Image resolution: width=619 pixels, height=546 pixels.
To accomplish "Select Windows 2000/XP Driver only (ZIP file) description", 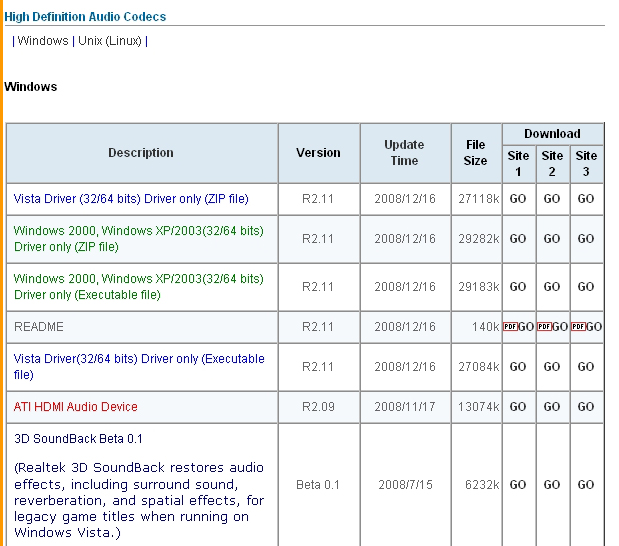I will pyautogui.click(x=139, y=238).
